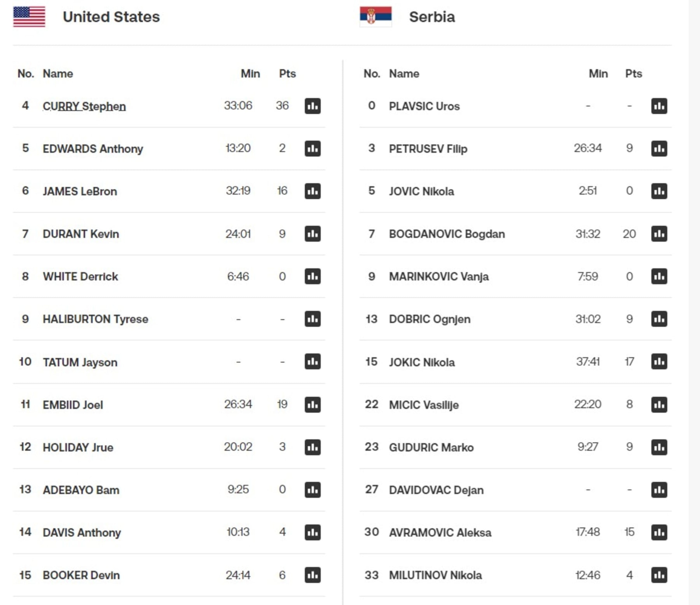Click the CURRY Stephen player link
The width and height of the screenshot is (700, 605).
click(x=84, y=106)
